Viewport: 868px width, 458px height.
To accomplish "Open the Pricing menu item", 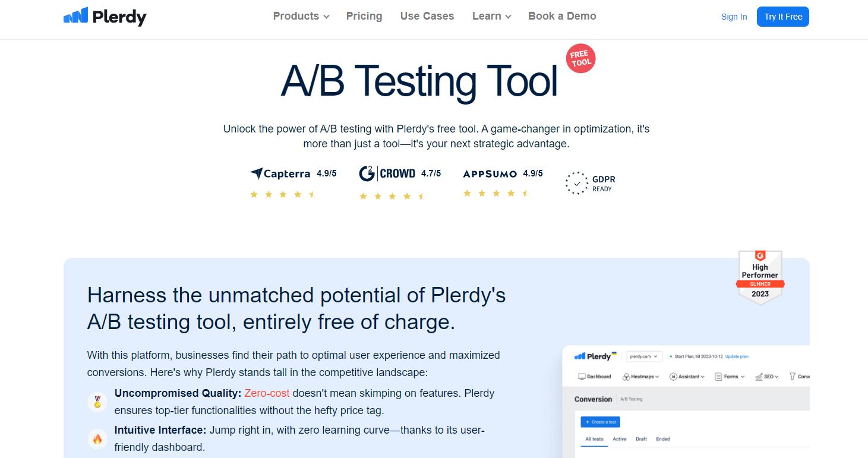I will click(x=364, y=16).
